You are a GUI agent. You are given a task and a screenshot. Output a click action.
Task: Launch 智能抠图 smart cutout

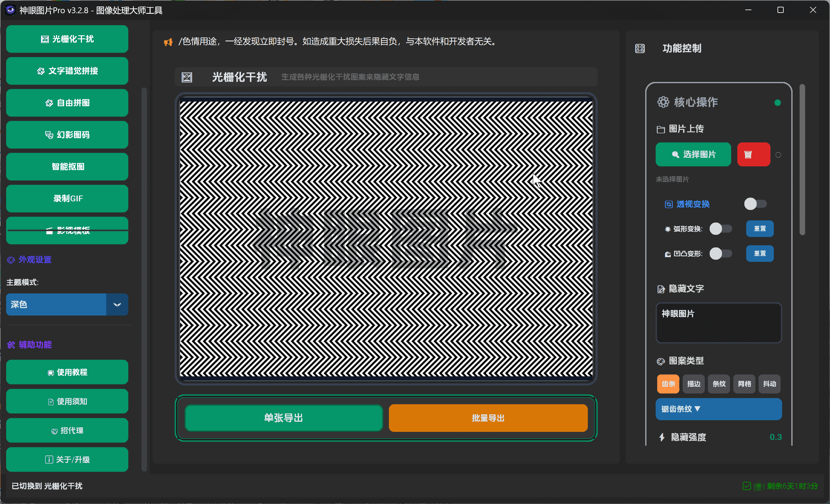tap(67, 166)
